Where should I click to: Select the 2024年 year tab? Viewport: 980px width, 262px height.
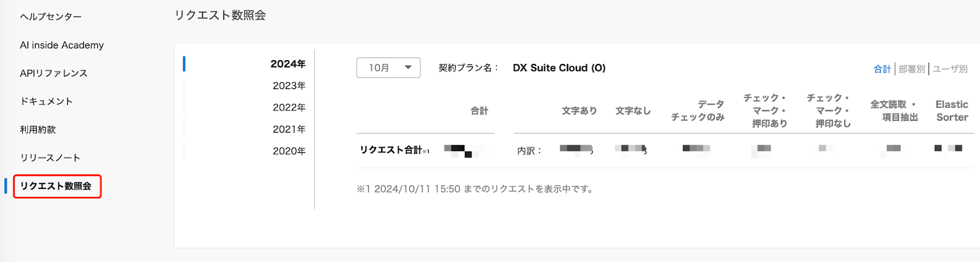point(288,64)
